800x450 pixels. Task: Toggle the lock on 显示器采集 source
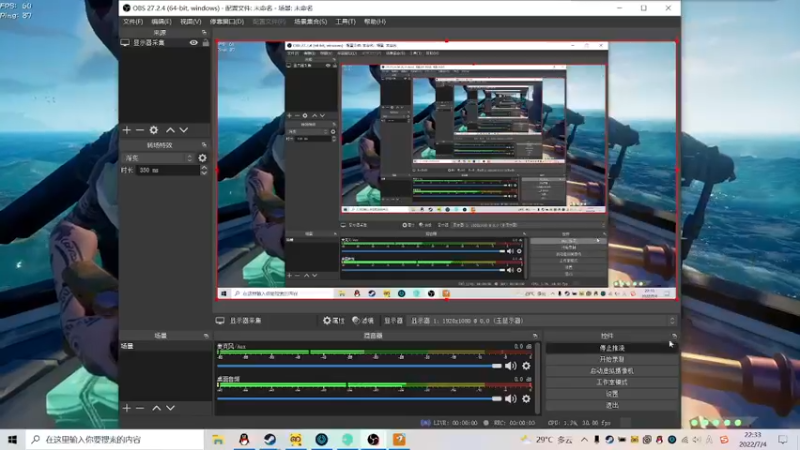click(206, 43)
